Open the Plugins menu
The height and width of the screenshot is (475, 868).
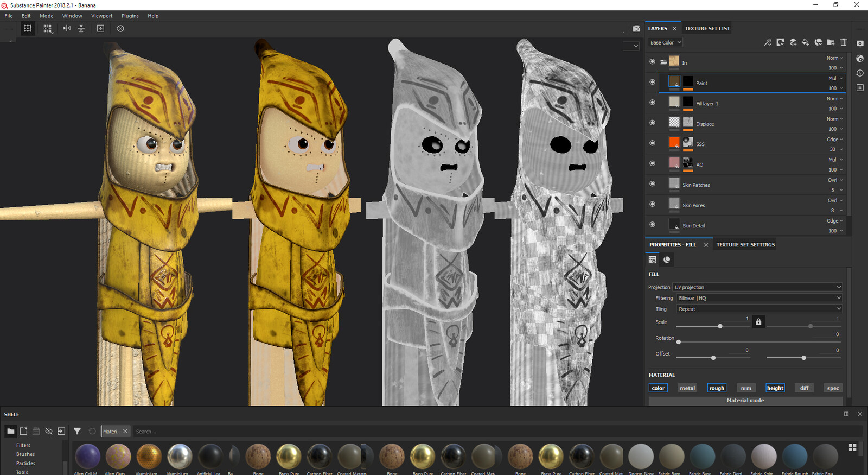pos(130,16)
